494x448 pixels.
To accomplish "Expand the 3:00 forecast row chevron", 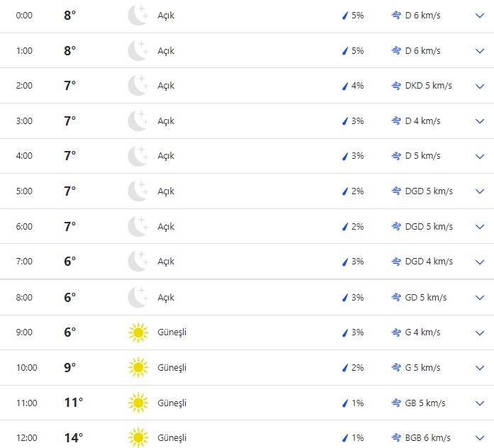I will coord(480,121).
